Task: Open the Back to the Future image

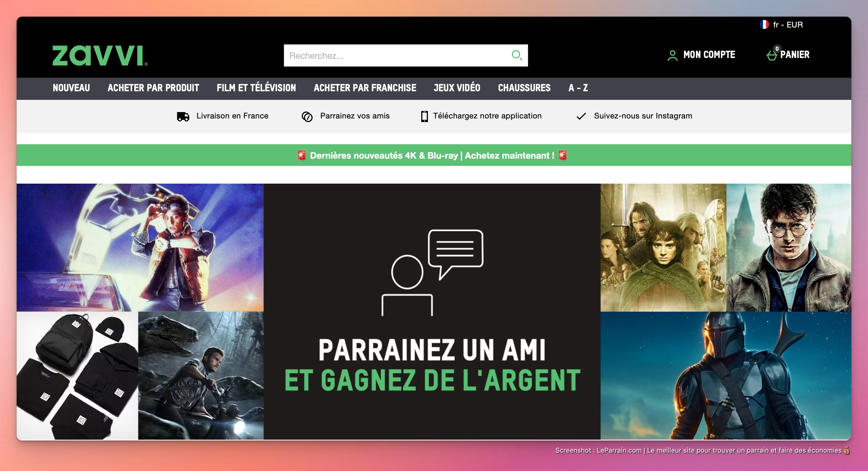Action: (x=140, y=247)
